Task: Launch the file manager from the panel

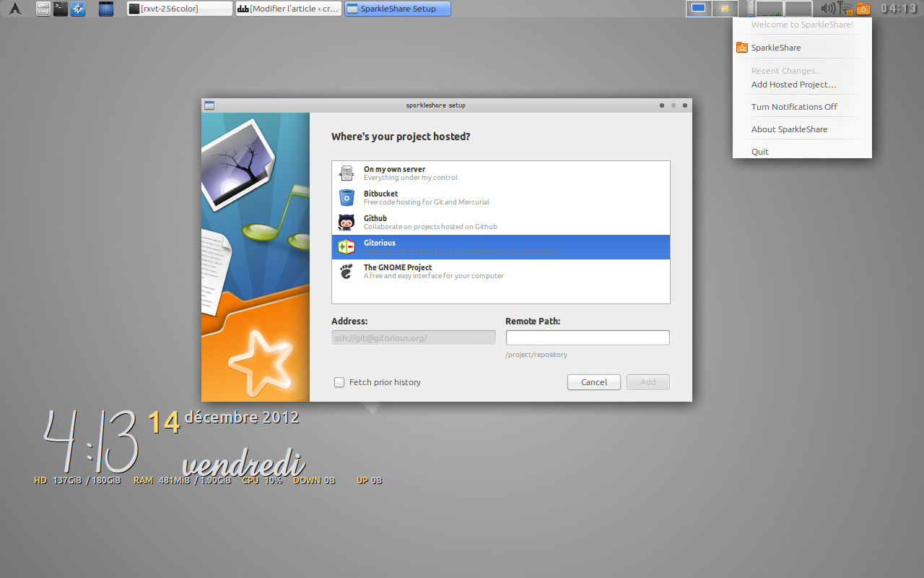Action: [x=43, y=9]
